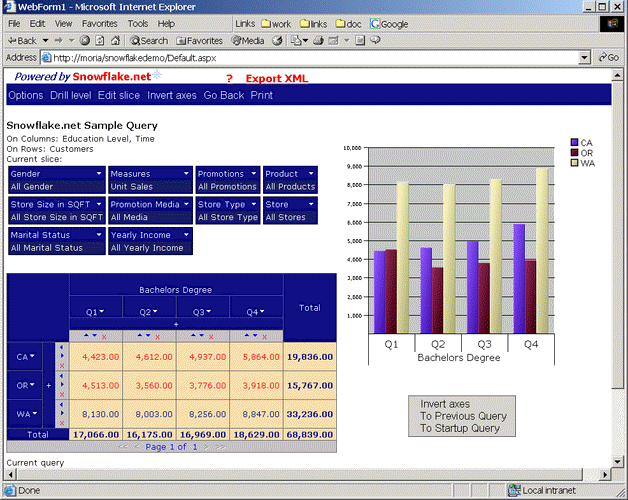Click the CA row left arrow
The height and width of the screenshot is (500, 628).
(x=62, y=347)
